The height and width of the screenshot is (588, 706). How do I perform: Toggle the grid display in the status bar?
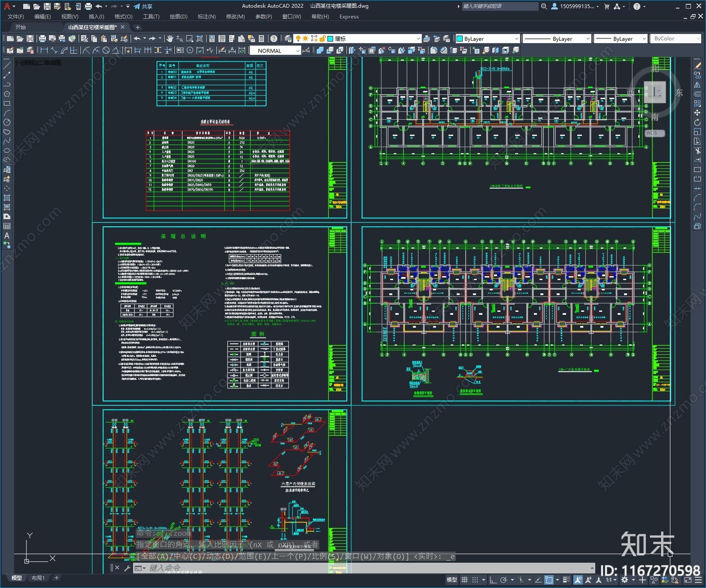pos(464,580)
